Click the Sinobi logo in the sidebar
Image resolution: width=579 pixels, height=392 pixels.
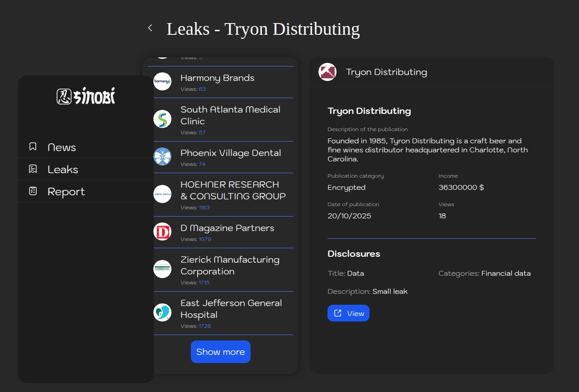pyautogui.click(x=86, y=96)
